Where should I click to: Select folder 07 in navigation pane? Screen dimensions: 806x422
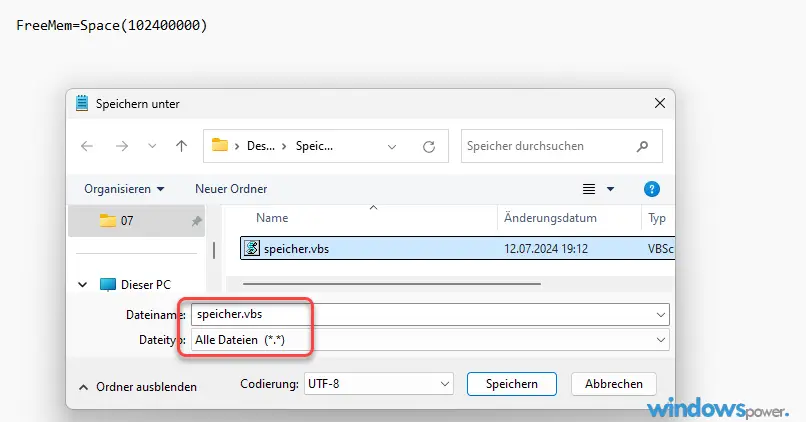pyautogui.click(x=136, y=221)
